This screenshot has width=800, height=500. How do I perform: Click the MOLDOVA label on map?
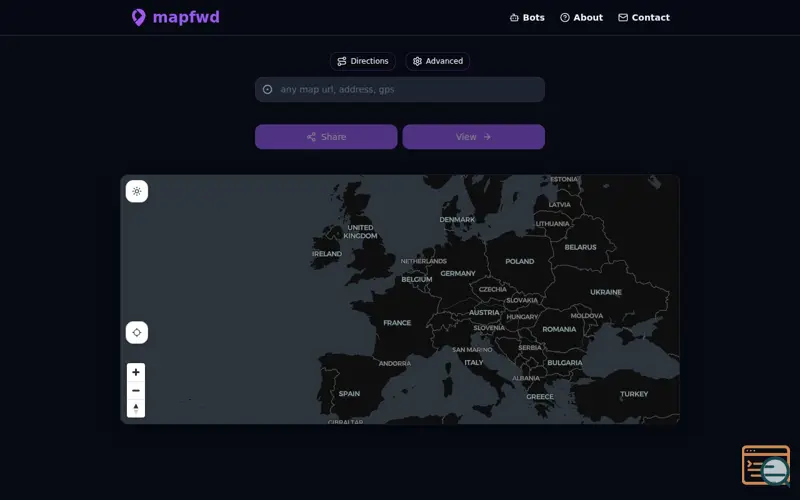[587, 316]
